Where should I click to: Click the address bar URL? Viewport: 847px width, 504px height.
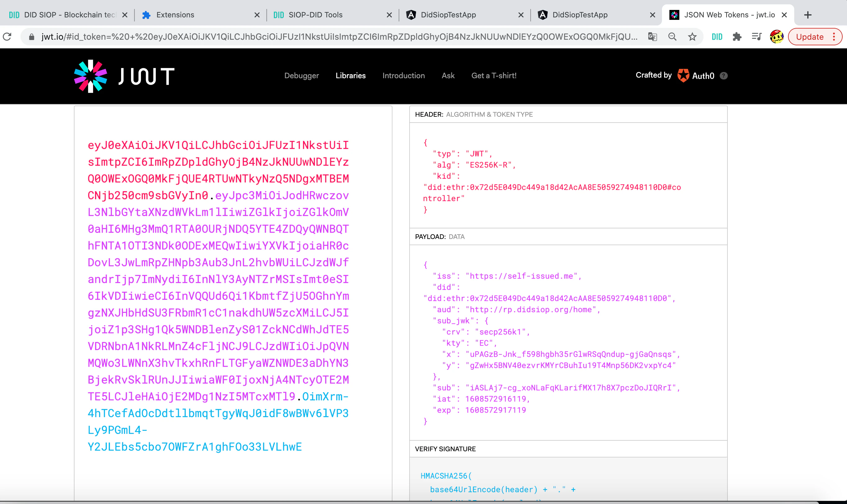(x=339, y=37)
